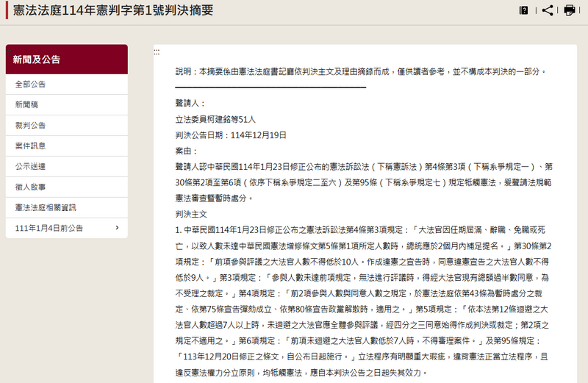Click the 立法委員柯建銘等51人 text
588x383 pixels.
tap(215, 119)
